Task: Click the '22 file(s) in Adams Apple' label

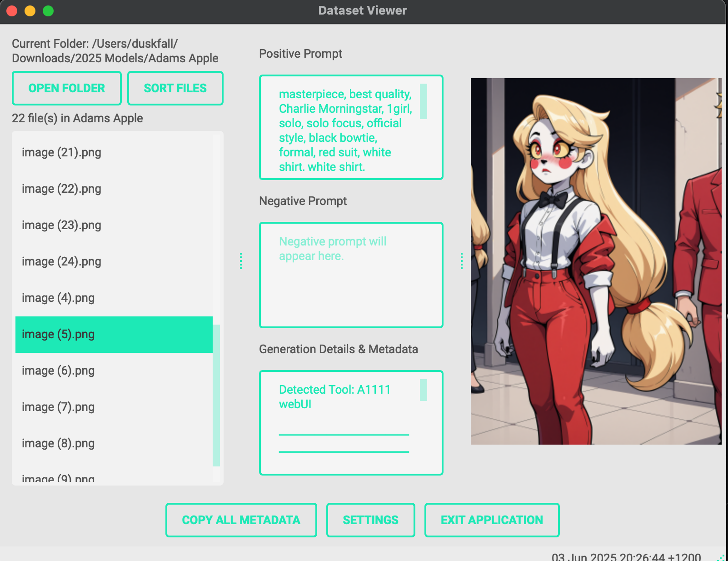Action: pyautogui.click(x=77, y=118)
